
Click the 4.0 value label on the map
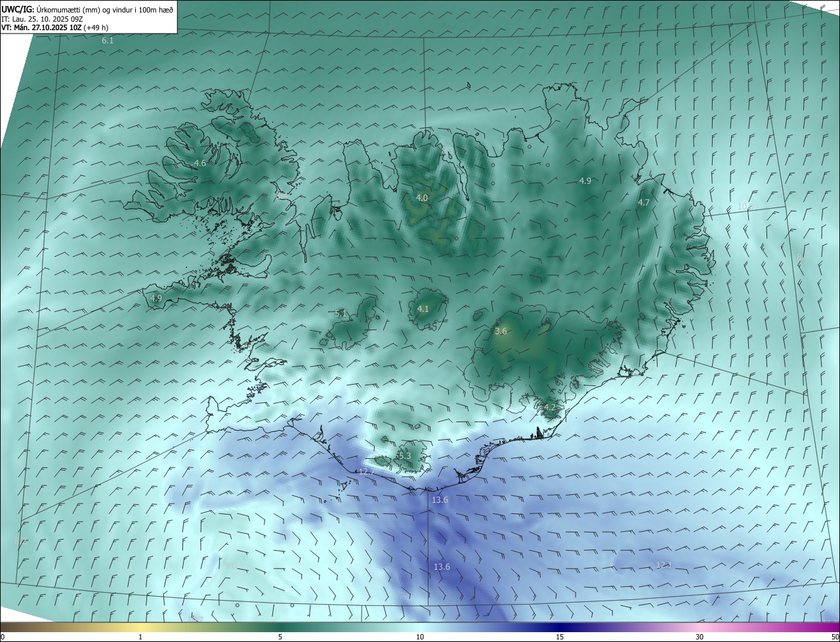tap(422, 198)
